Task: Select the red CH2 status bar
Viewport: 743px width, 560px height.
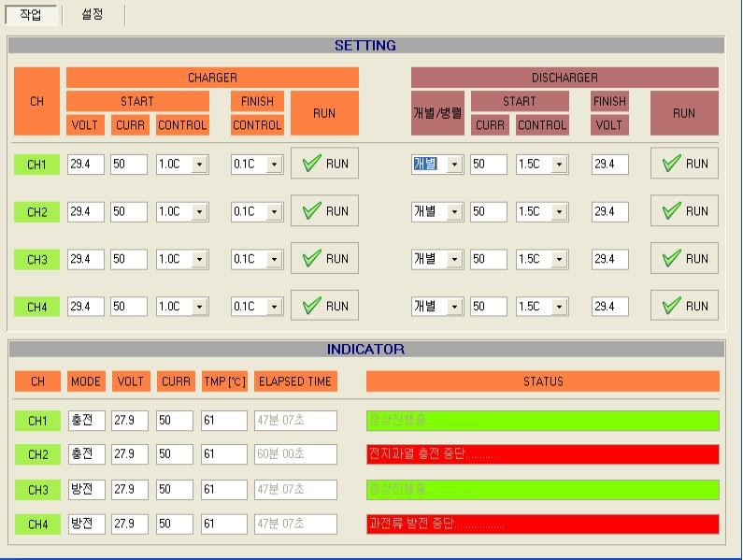Action: coord(542,454)
